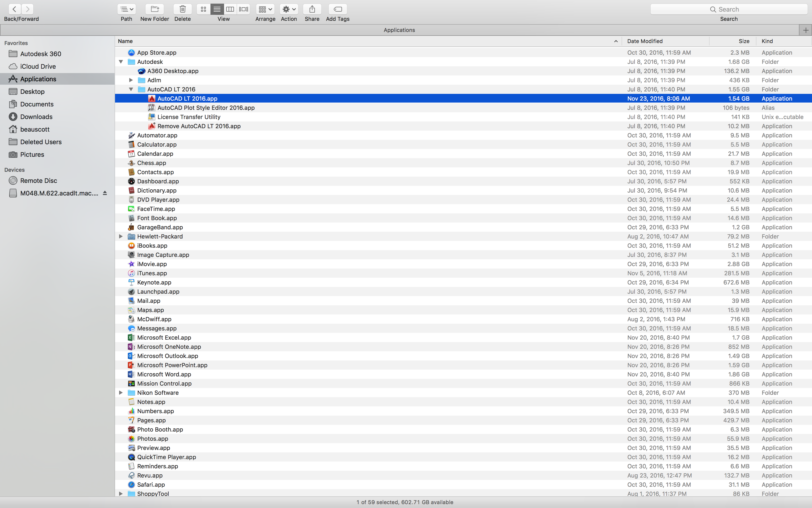The image size is (812, 508).
Task: Open the Path dropdown in toolbar
Action: tap(126, 9)
